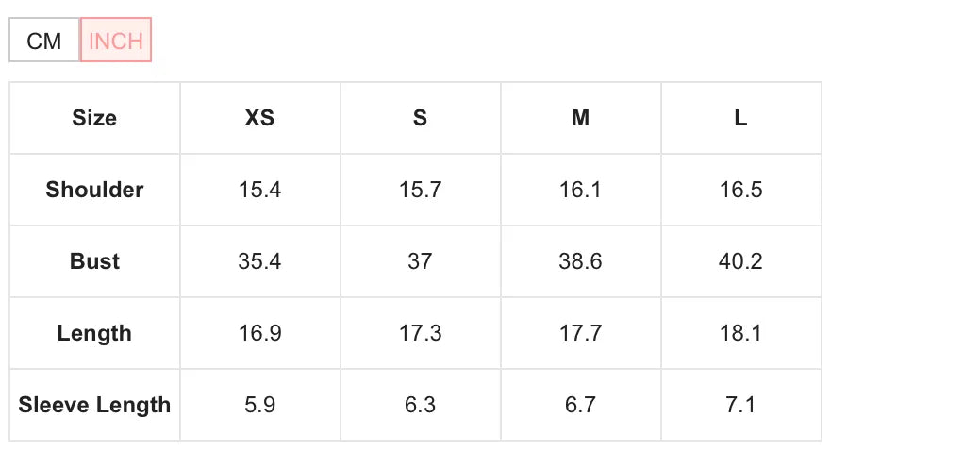Image resolution: width=980 pixels, height=468 pixels.
Task: Select the INCH unit toggle
Action: click(116, 41)
